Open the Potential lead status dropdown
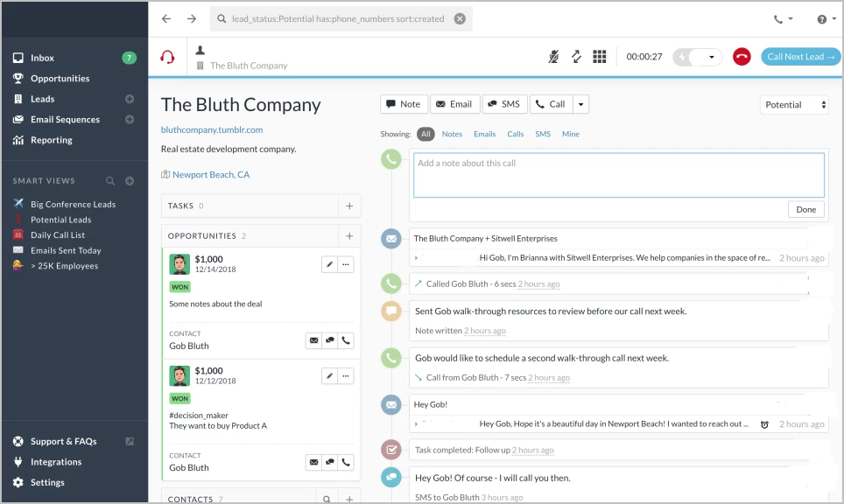 click(794, 105)
